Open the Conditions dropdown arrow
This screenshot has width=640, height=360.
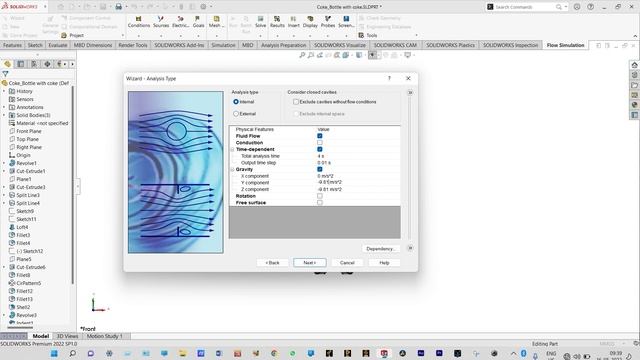[x=139, y=36]
